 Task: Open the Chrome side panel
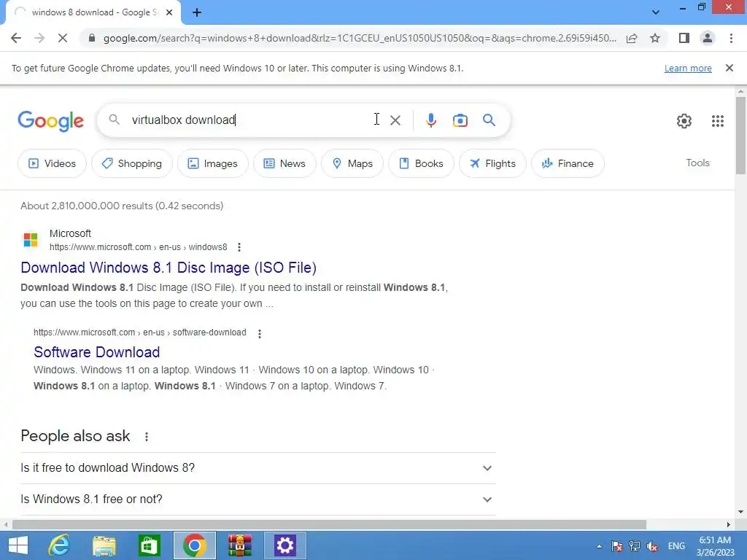[684, 38]
